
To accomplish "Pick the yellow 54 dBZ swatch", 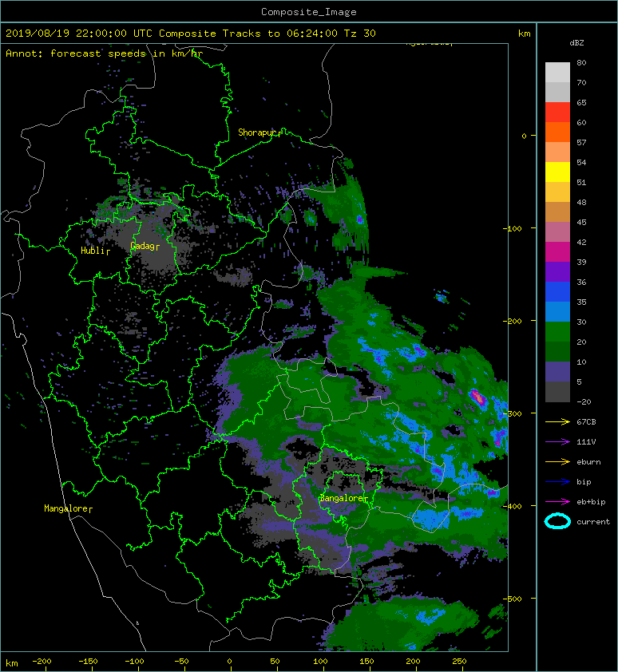I will pos(557,172).
